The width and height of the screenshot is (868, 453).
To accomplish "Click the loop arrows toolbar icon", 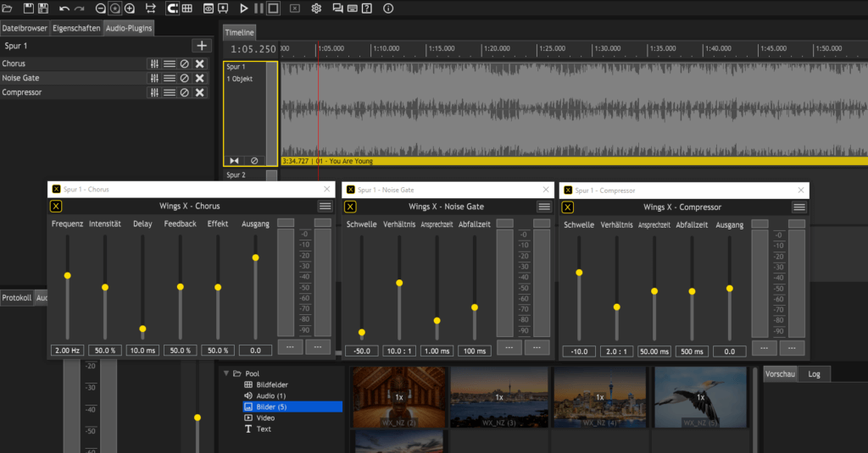I will [151, 8].
